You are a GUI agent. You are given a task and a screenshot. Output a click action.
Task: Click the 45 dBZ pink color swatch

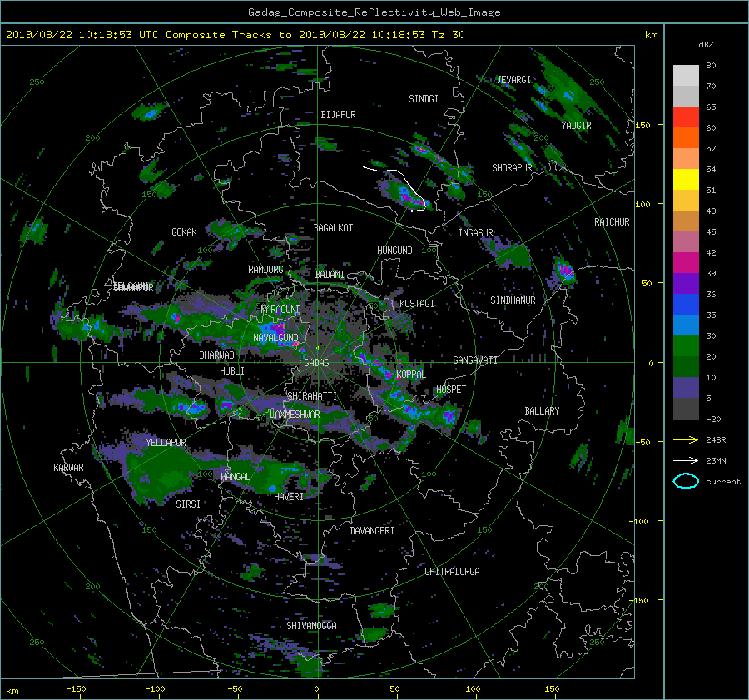click(686, 241)
